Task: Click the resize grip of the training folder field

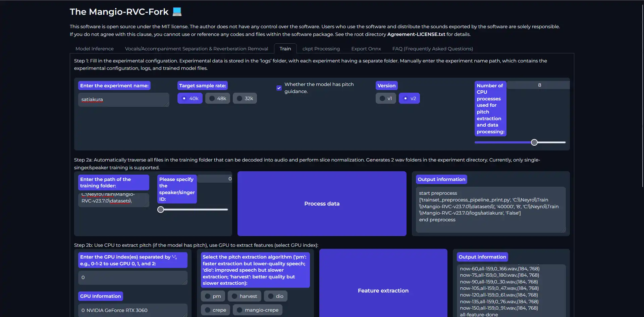Action: [x=147, y=205]
